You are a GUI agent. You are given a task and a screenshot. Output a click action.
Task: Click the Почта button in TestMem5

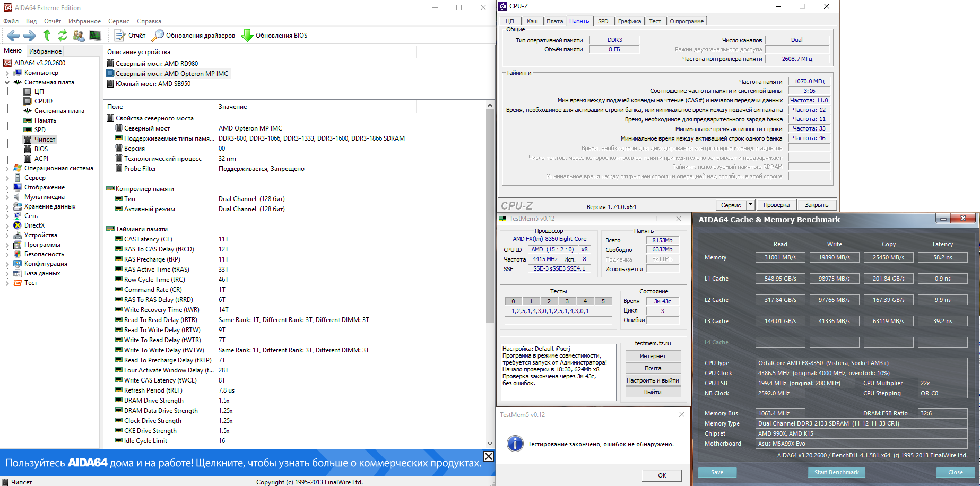coord(653,368)
